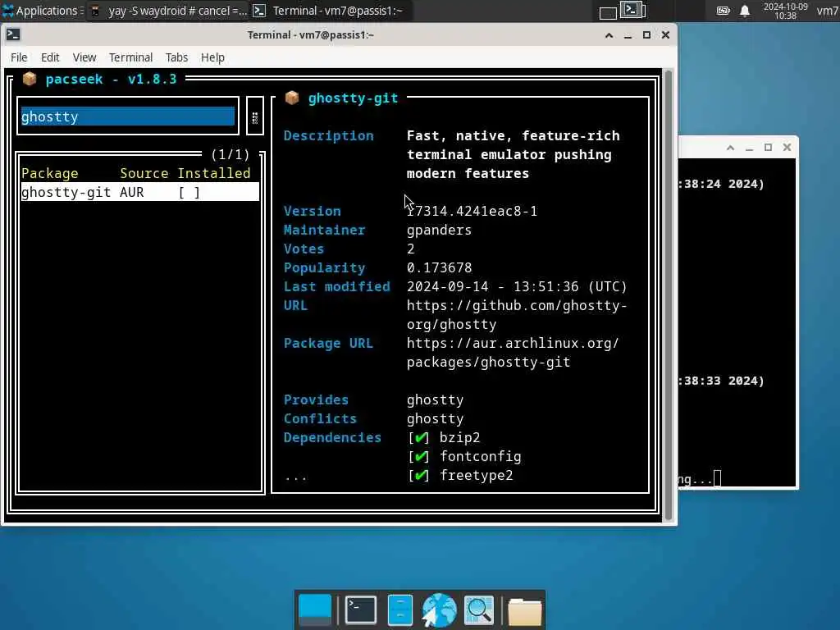
Task: Click the pacseek package box icon
Action: click(30, 79)
